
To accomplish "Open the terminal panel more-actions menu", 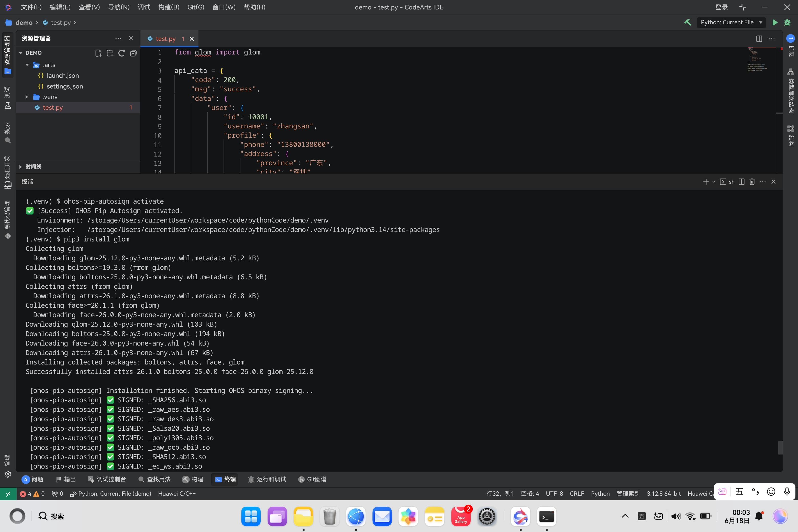I will pos(763,182).
